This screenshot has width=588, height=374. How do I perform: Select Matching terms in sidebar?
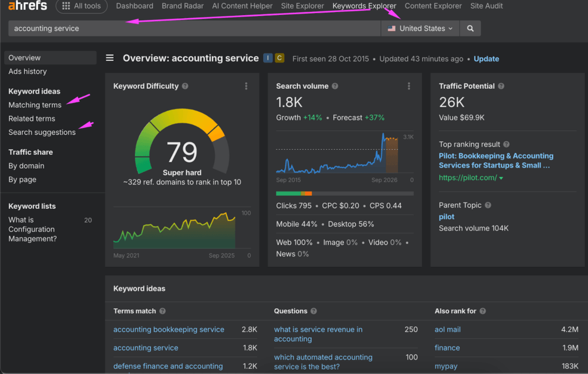[35, 105]
